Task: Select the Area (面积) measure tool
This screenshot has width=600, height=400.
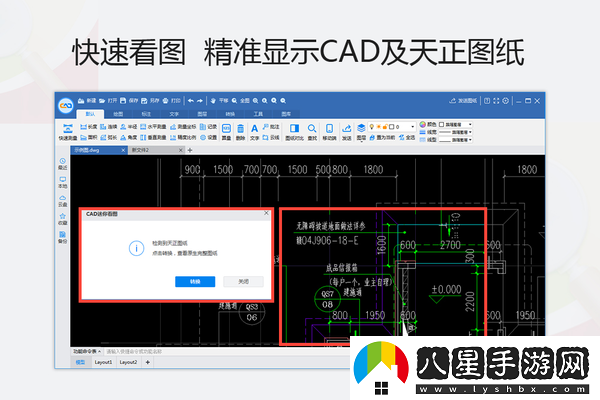Action: tap(88, 137)
